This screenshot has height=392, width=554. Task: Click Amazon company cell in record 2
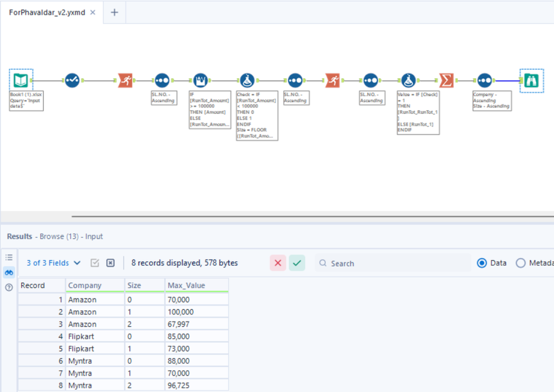coord(95,312)
